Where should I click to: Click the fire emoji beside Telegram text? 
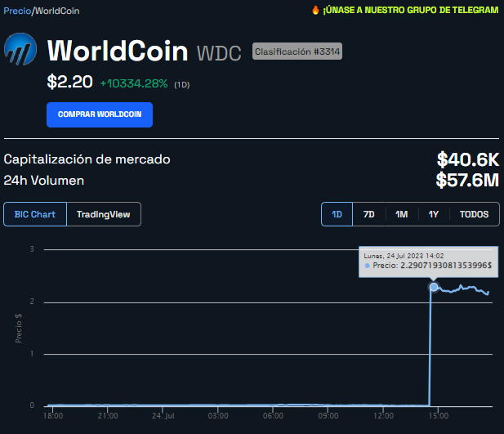315,11
